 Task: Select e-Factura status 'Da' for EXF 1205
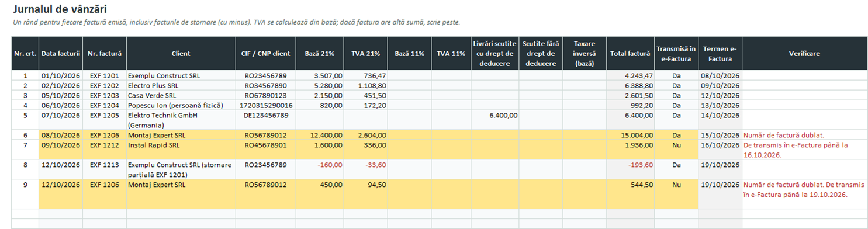click(676, 120)
